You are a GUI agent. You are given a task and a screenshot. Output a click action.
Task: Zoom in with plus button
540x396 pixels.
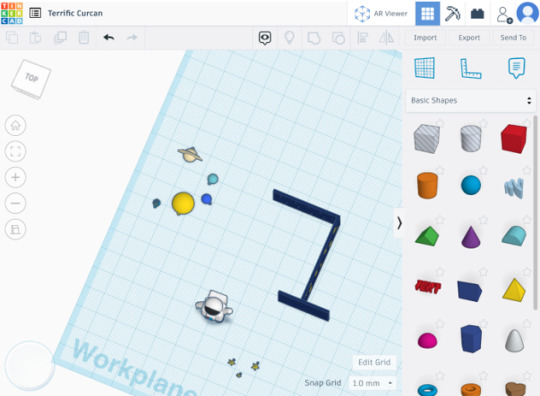click(15, 177)
